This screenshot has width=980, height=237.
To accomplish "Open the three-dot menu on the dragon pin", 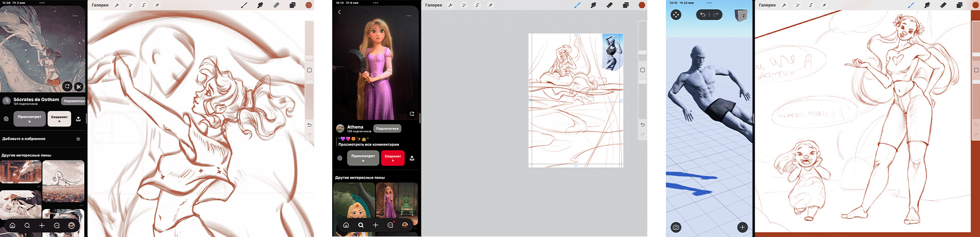I will point(75,16).
